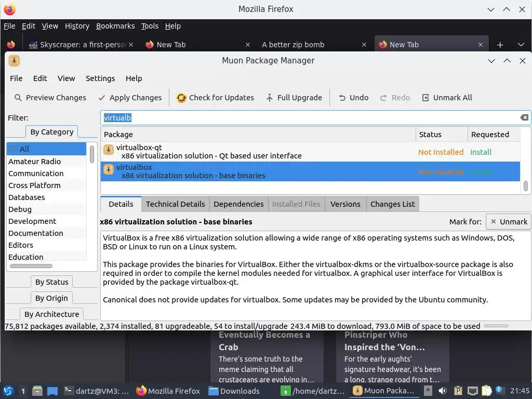Click the virtualbox-qt package icon

(108, 150)
